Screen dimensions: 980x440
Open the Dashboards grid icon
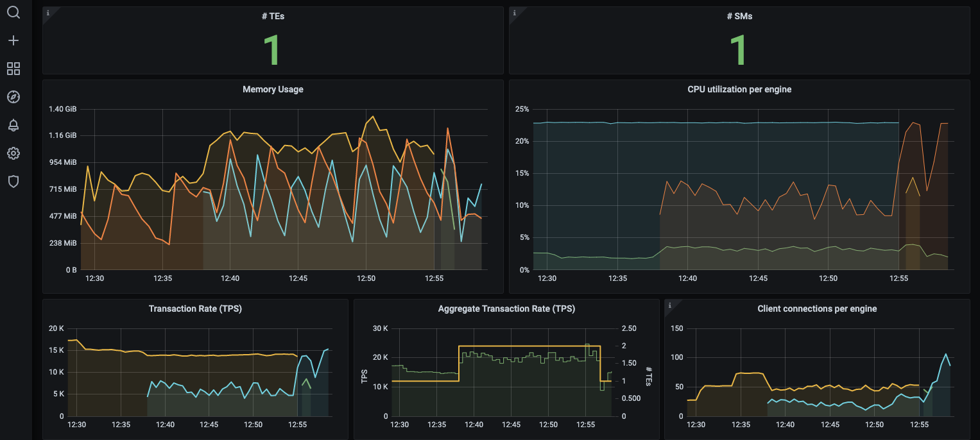[x=13, y=69]
